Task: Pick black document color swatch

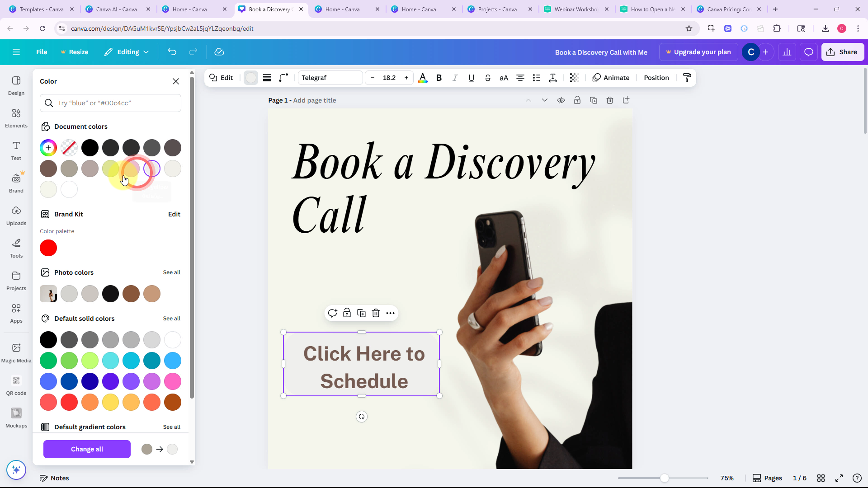Action: [x=90, y=148]
